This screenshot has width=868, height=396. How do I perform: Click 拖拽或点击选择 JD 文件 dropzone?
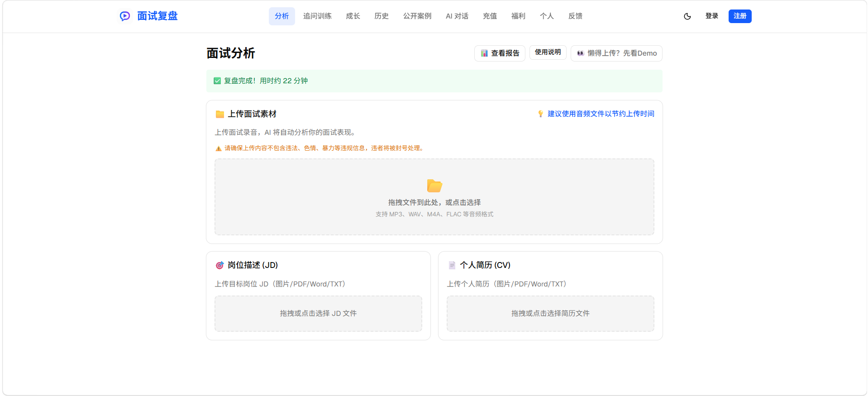318,314
